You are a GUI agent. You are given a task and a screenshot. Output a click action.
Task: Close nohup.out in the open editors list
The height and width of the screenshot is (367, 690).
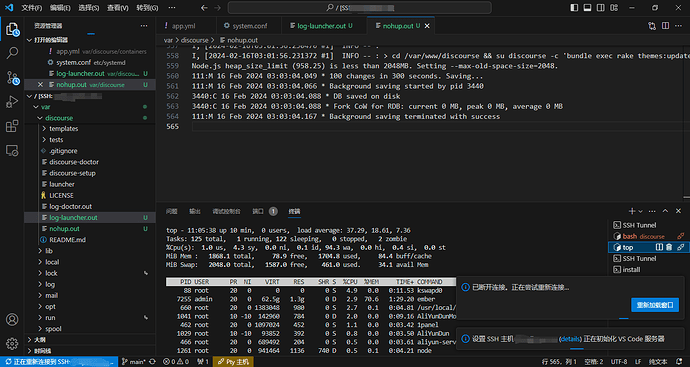coord(40,84)
